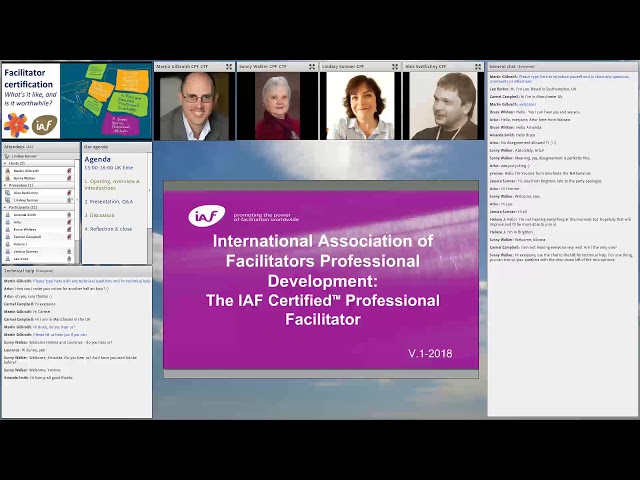640x480 pixels.
Task: Select Lindsay Sumner in the Presenters list
Action: click(x=38, y=200)
